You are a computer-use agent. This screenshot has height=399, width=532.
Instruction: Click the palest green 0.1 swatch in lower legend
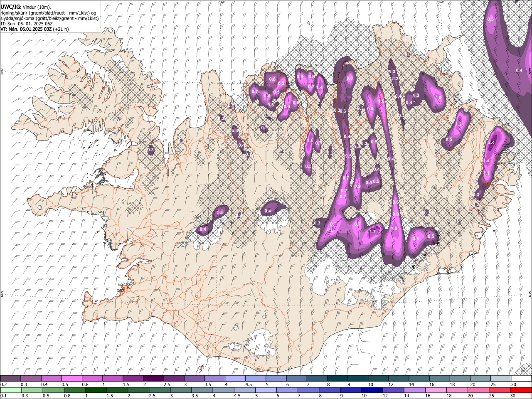pyautogui.click(x=11, y=390)
